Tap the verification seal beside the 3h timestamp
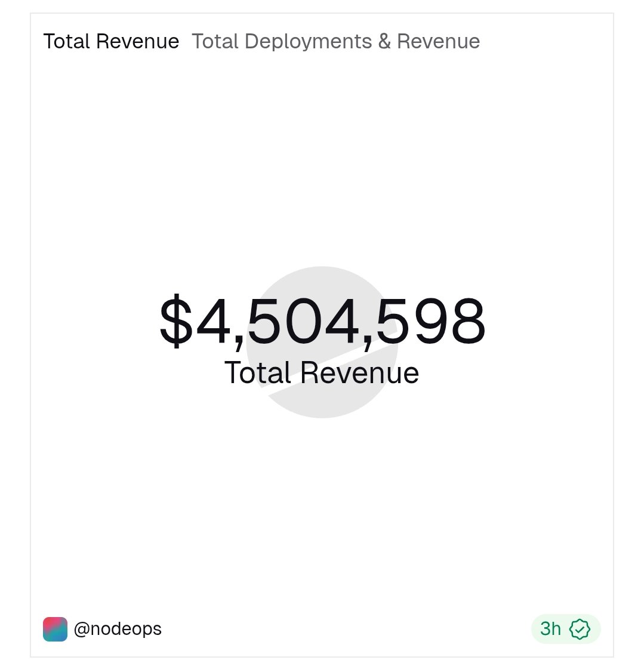 [x=579, y=628]
